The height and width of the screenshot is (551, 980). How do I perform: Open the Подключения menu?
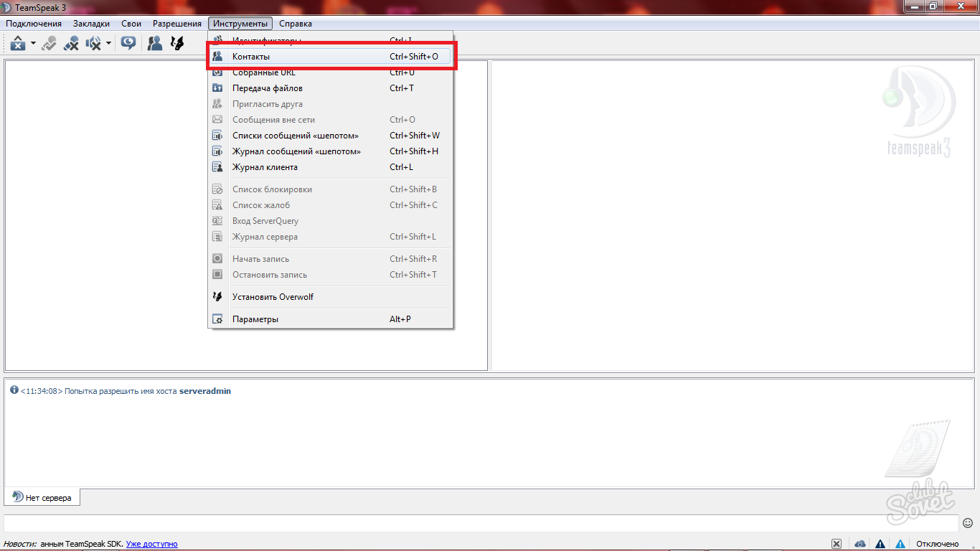(x=34, y=24)
